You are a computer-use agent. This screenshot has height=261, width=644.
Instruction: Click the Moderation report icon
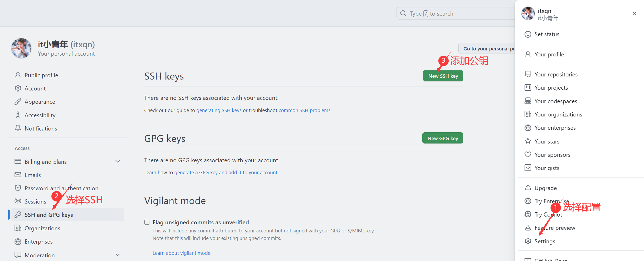click(18, 255)
